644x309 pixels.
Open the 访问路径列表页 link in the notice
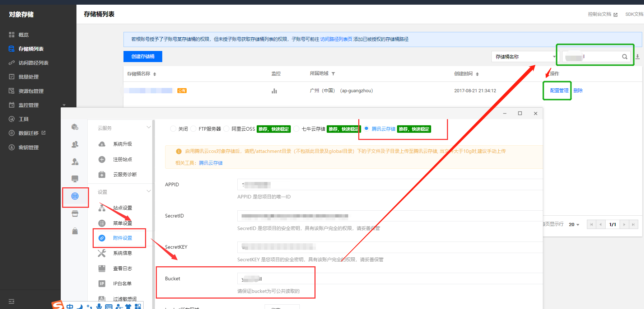pyautogui.click(x=336, y=39)
